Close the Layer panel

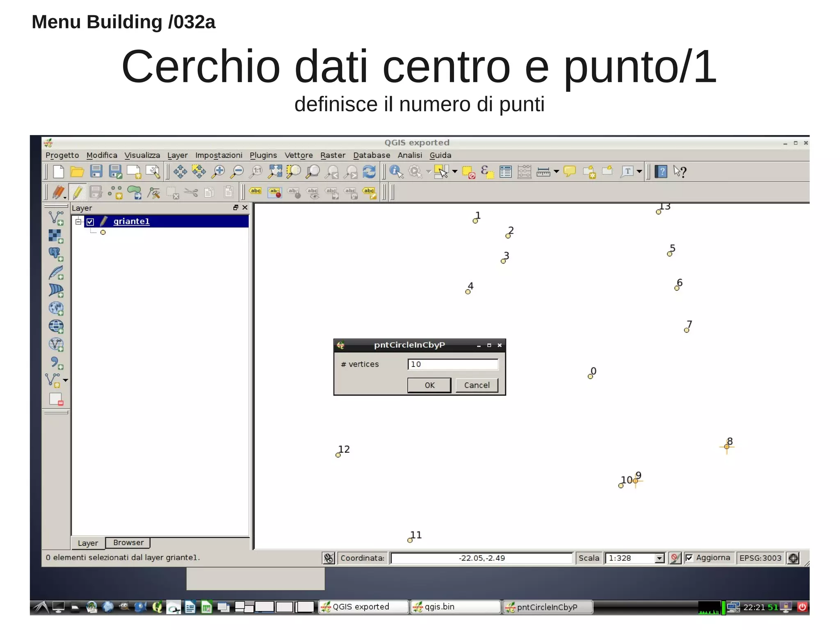[245, 207]
